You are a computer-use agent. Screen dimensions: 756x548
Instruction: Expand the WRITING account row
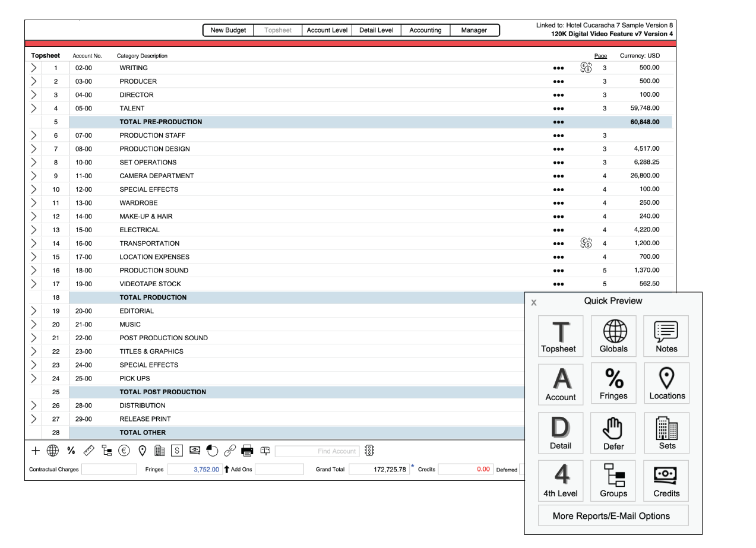pyautogui.click(x=34, y=68)
